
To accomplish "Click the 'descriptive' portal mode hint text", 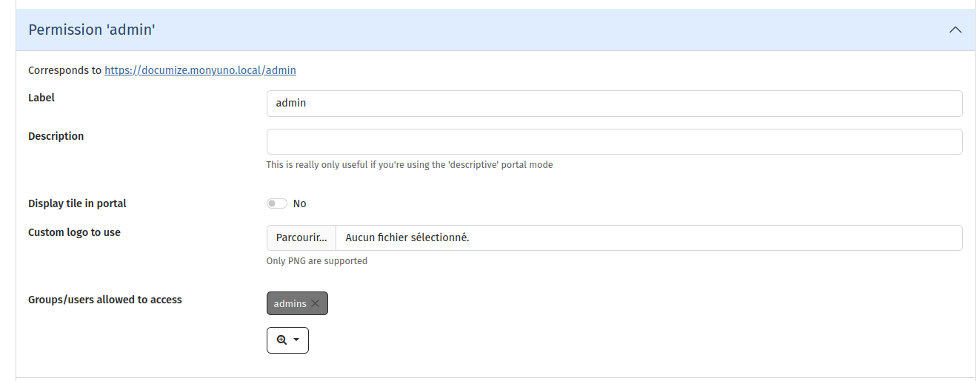I will coord(409,165).
